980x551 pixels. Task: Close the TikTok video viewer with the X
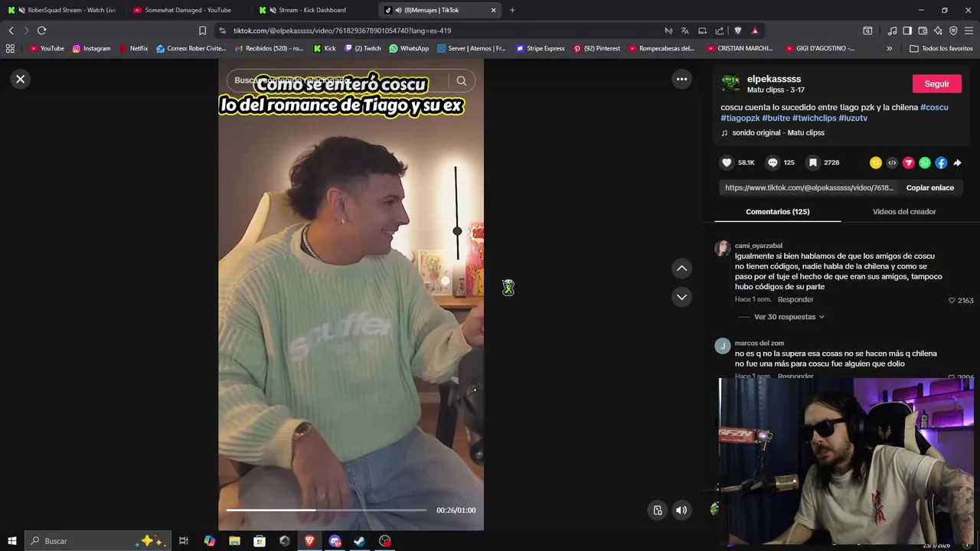(21, 79)
